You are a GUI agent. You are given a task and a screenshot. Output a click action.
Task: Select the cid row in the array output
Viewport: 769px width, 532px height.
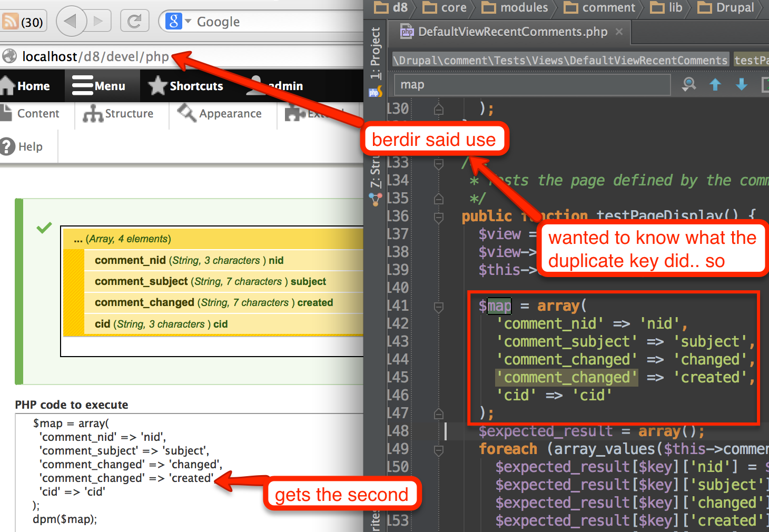(224, 324)
